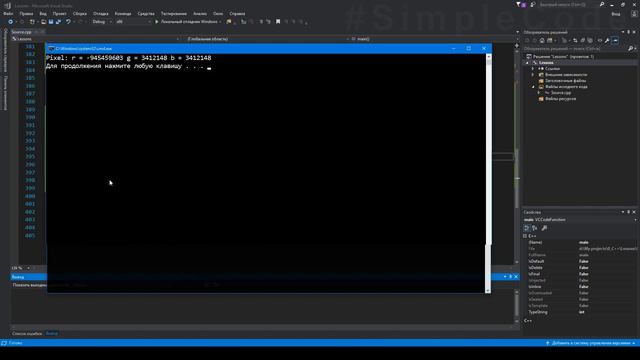Click the console window vertical scrollbar
The image size is (640, 360).
click(488, 173)
